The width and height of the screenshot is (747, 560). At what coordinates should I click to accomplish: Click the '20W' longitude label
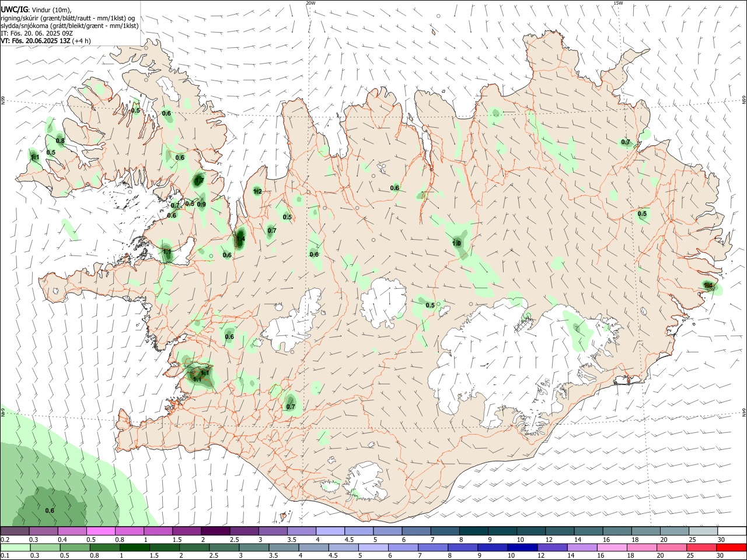pyautogui.click(x=310, y=3)
